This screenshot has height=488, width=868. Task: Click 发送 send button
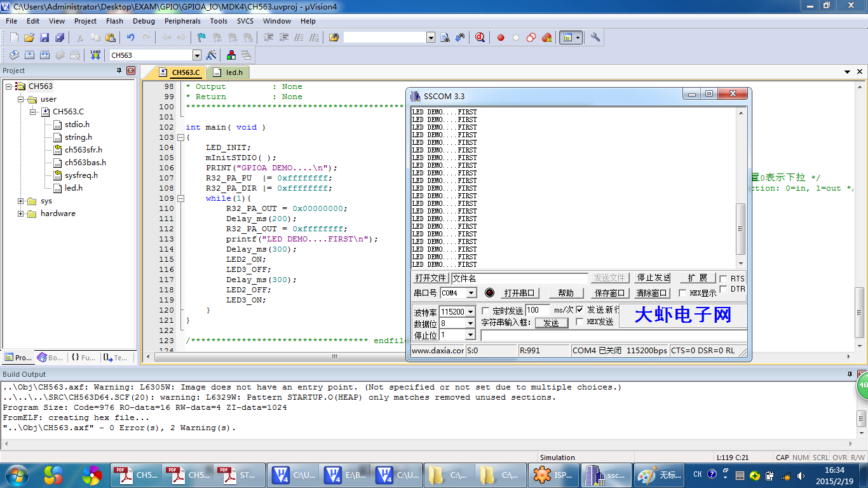[551, 323]
